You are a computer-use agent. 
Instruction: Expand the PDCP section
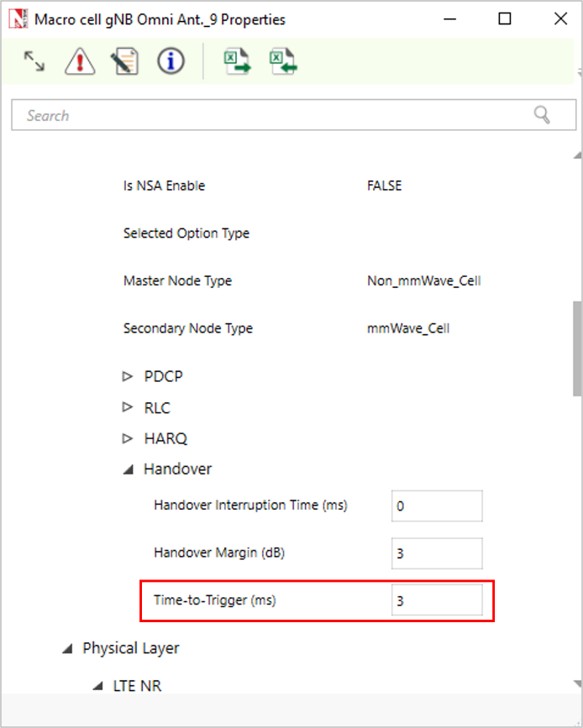pyautogui.click(x=128, y=377)
